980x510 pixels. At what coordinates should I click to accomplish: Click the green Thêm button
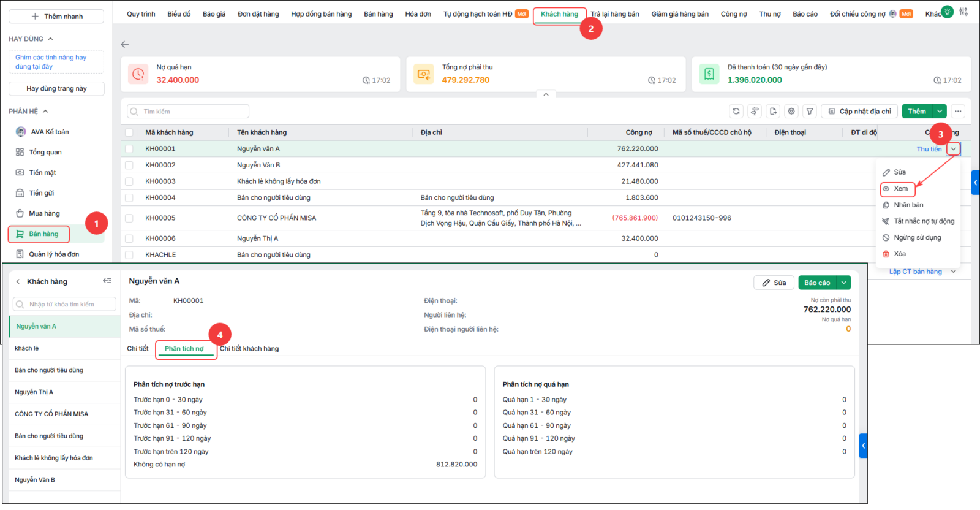[917, 112]
